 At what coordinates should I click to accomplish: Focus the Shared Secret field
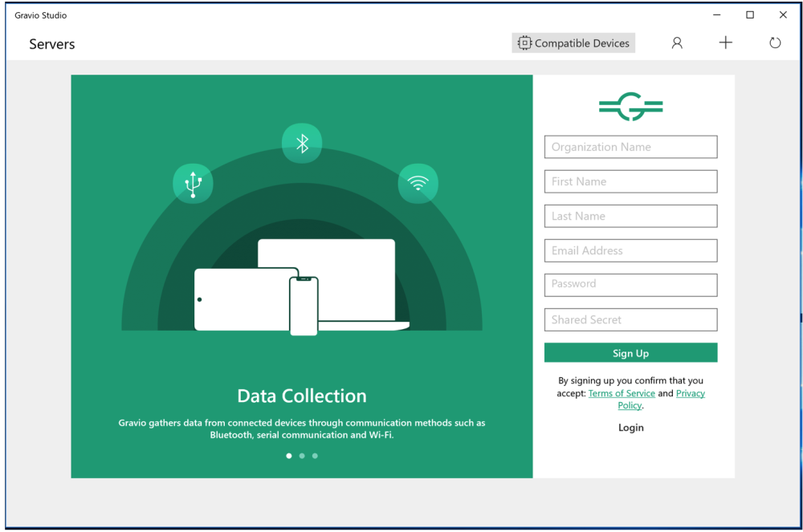pos(630,319)
